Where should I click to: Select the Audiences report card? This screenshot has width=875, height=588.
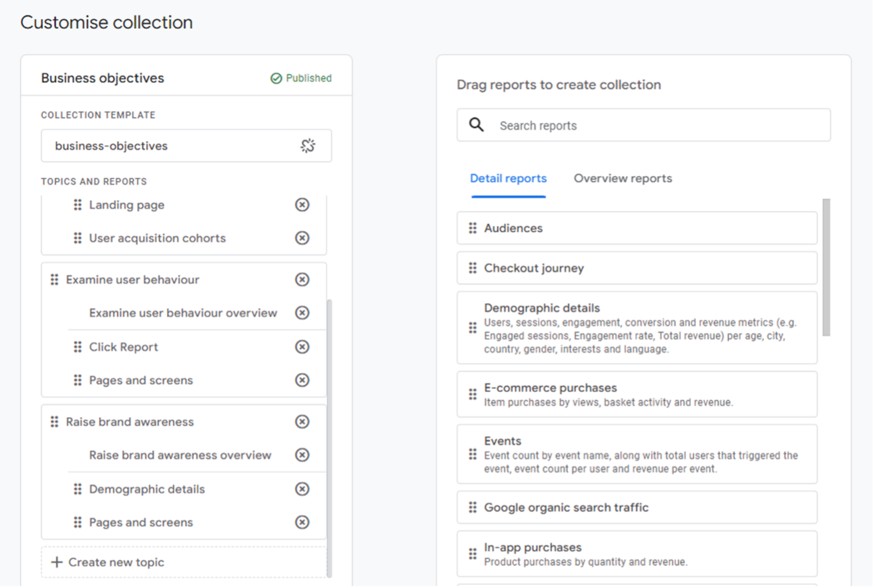point(637,228)
